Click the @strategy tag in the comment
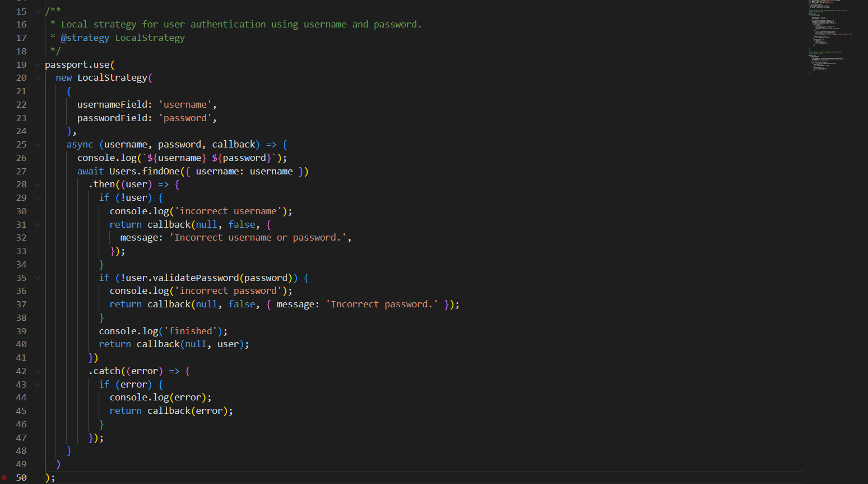 pos(85,38)
